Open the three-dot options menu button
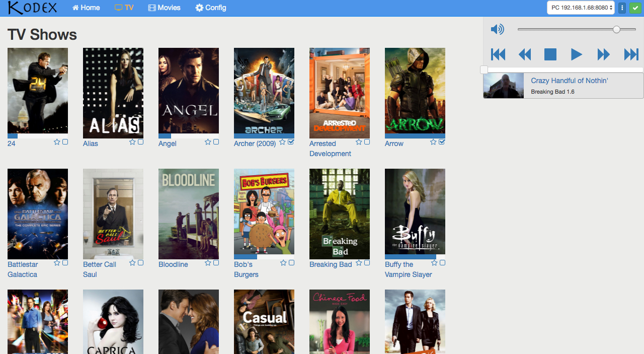The height and width of the screenshot is (354, 644). [622, 8]
